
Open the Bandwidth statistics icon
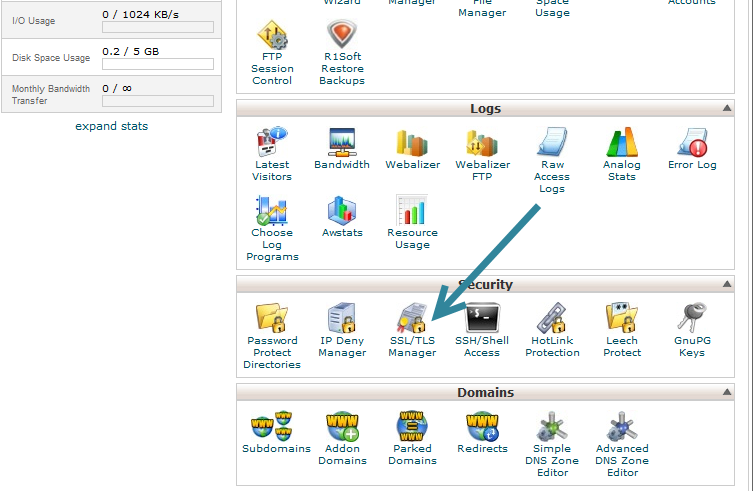(x=342, y=143)
